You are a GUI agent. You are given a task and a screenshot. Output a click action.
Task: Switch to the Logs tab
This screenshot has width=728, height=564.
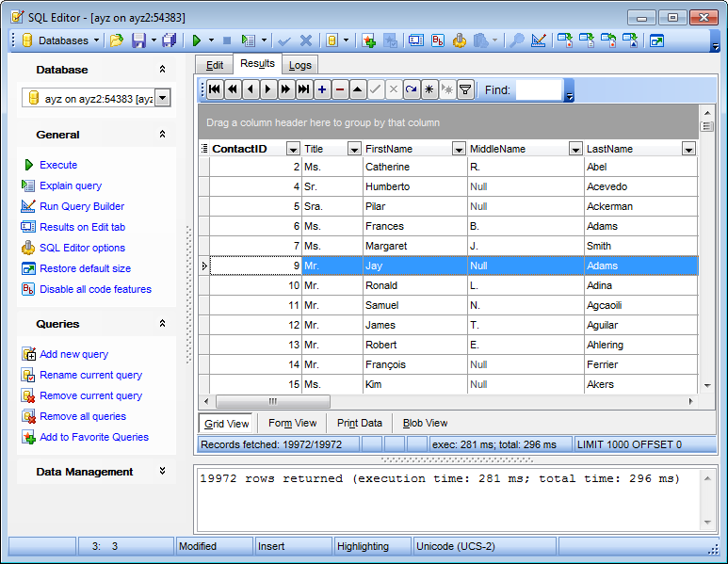pyautogui.click(x=299, y=66)
